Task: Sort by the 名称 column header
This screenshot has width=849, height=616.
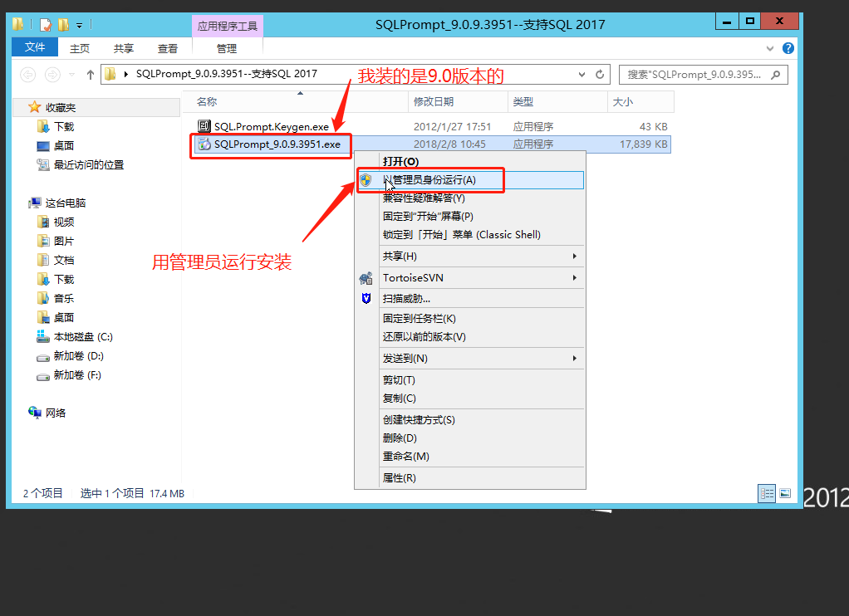Action: coord(296,102)
